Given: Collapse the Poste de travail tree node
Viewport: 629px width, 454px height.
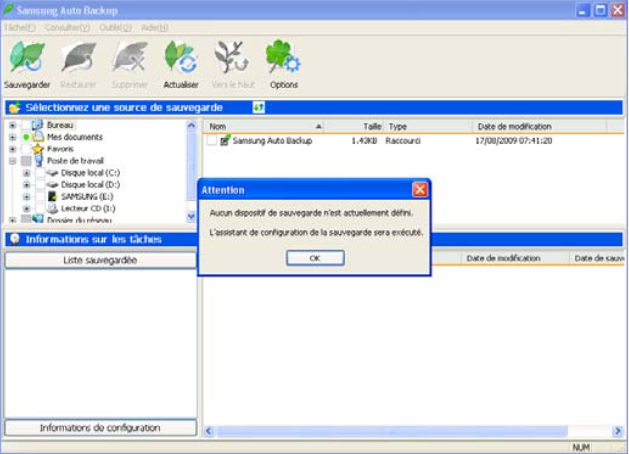Looking at the screenshot, I should pyautogui.click(x=12, y=161).
